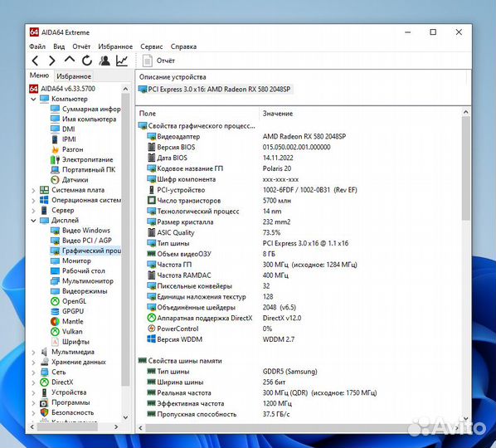496x448 pixels.
Task: Select the AIDA64 v6.33.5700 root node
Action: [x=62, y=89]
